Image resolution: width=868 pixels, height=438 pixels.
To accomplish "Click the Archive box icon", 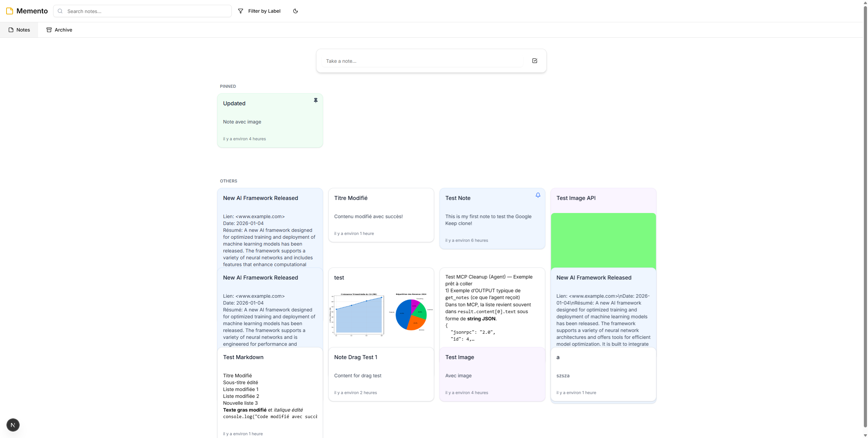I will click(x=49, y=30).
